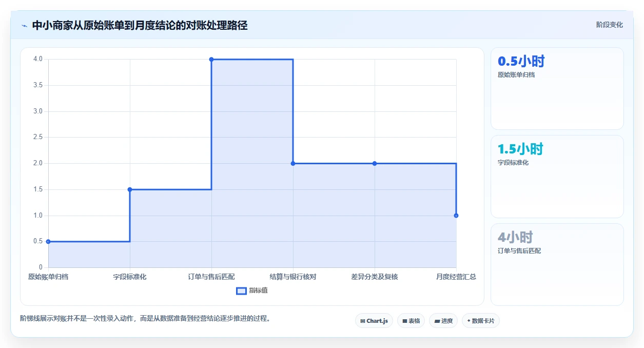Click the 1.5小时 stat card value
This screenshot has height=348, width=644.
click(x=520, y=149)
